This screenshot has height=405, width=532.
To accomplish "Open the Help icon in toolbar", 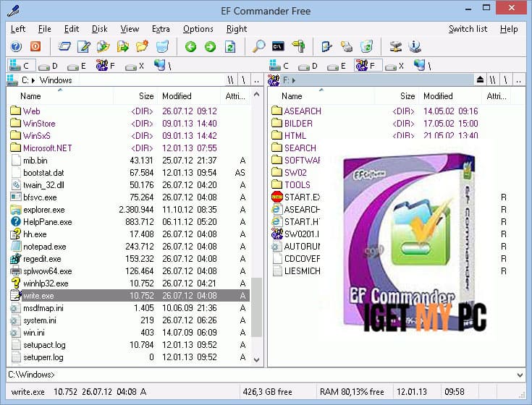I will click(16, 46).
